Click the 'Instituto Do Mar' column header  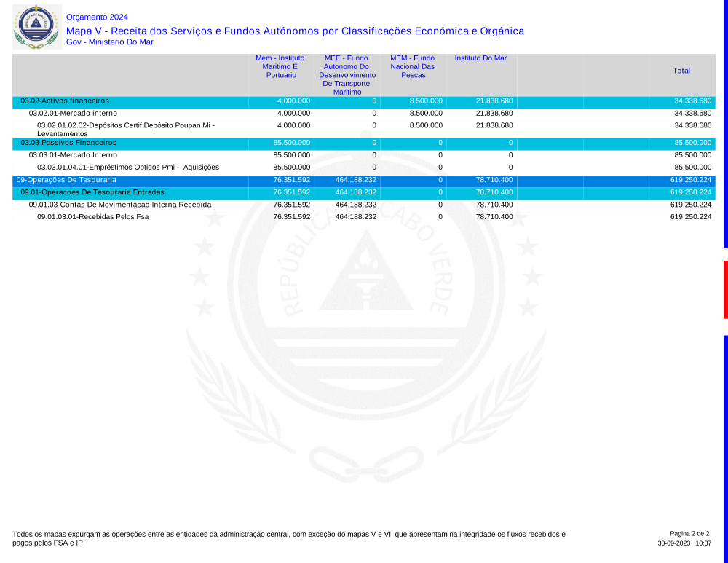click(x=480, y=58)
